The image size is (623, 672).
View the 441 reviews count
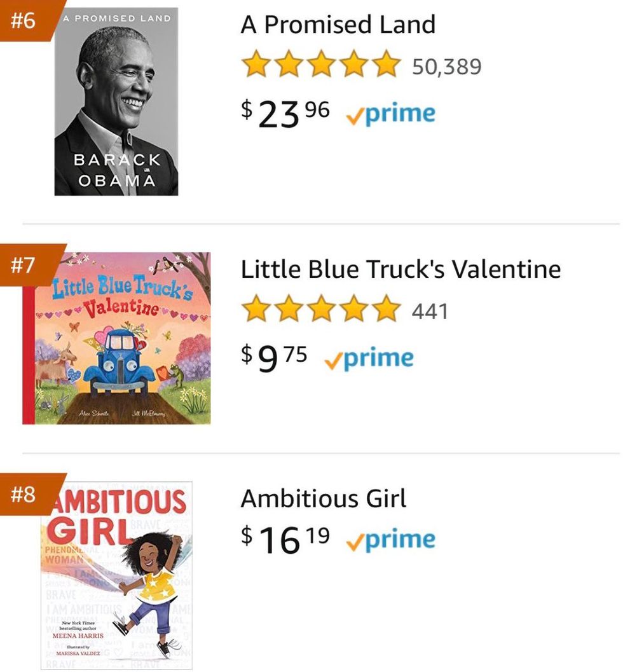coord(430,311)
